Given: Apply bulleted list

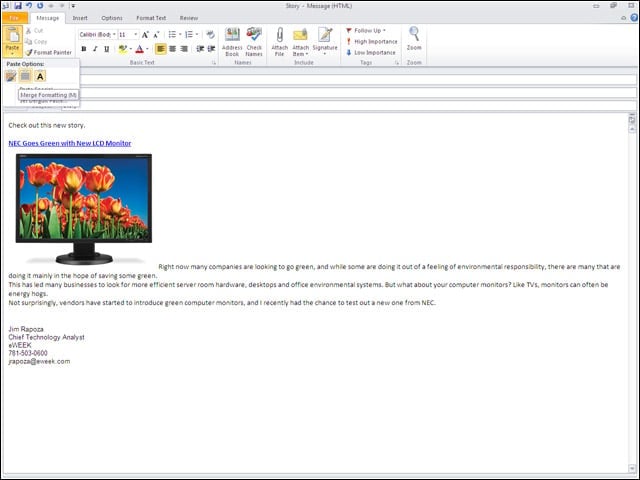Looking at the screenshot, I should [172, 35].
